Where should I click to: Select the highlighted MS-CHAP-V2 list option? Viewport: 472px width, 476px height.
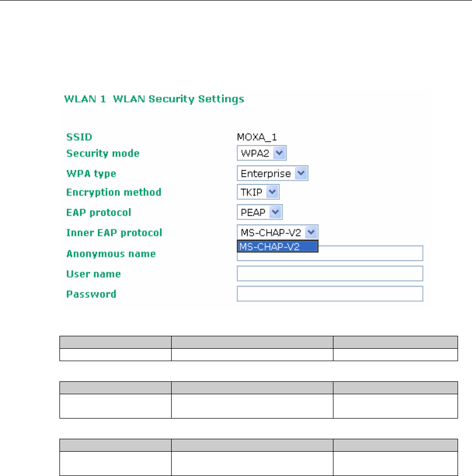[278, 246]
